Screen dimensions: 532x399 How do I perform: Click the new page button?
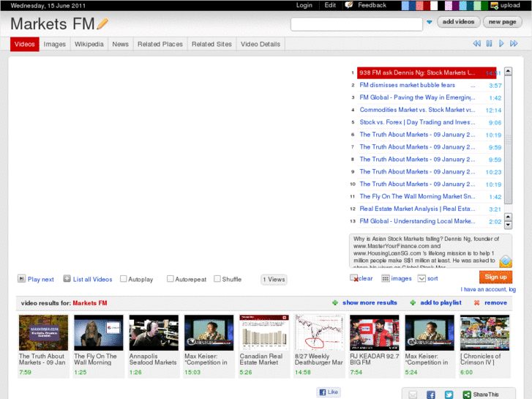[502, 22]
